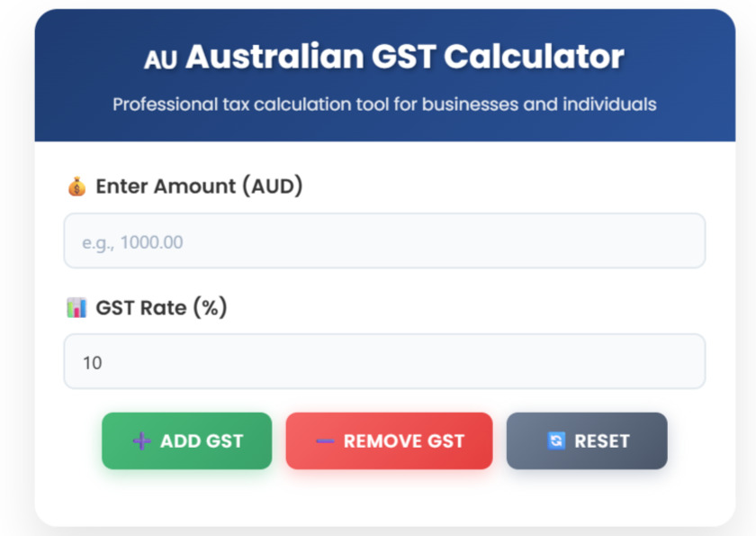Click the Enter Amount (AUD) label
Screen dimensions: 756x536
coord(199,186)
